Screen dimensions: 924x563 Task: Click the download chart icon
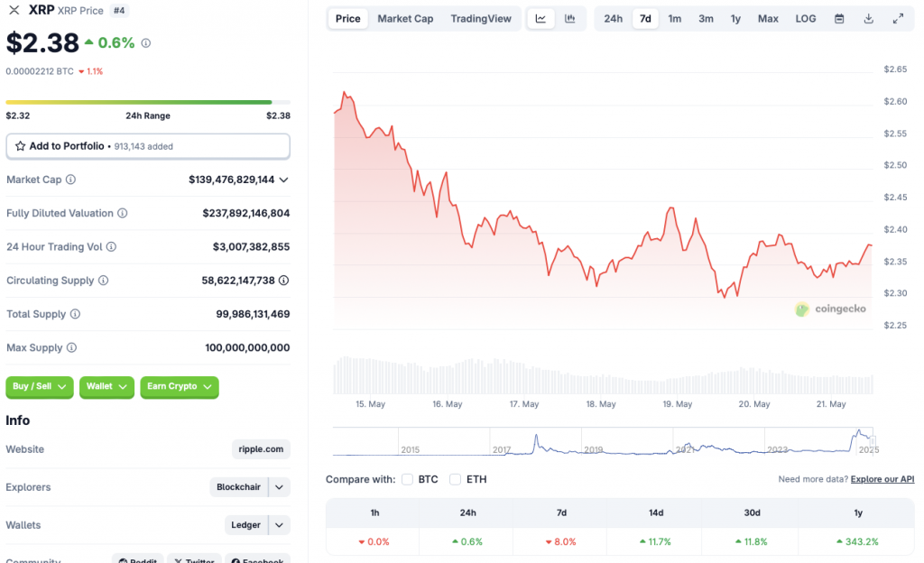pos(868,18)
